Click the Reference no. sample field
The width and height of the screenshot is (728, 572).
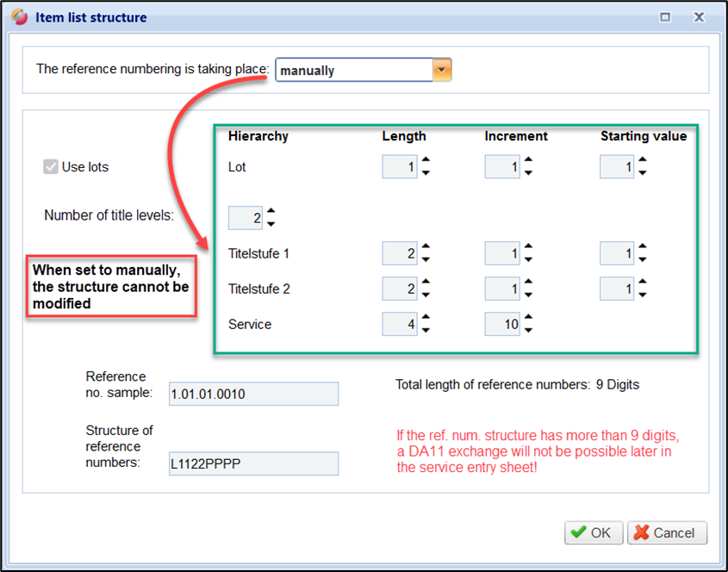coord(254,394)
